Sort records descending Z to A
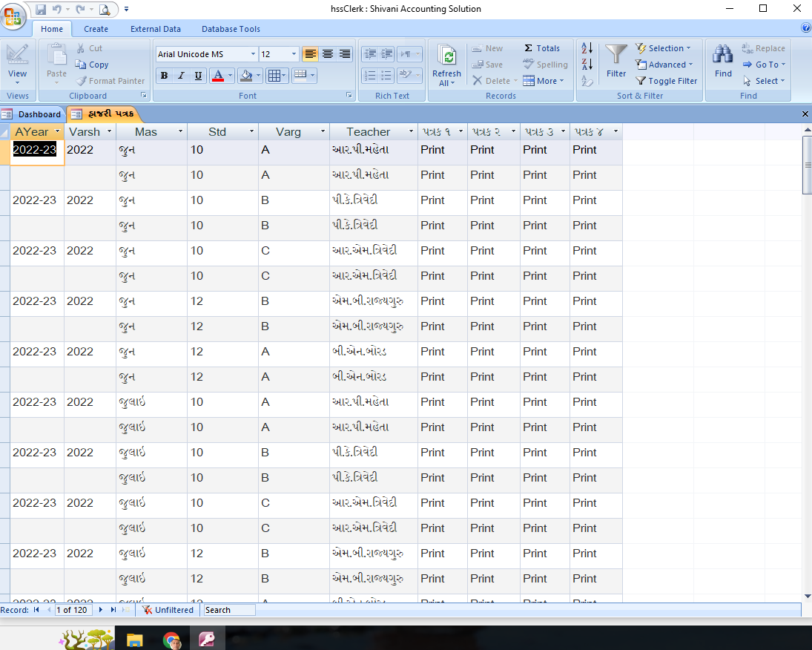This screenshot has height=650, width=812. coord(587,65)
